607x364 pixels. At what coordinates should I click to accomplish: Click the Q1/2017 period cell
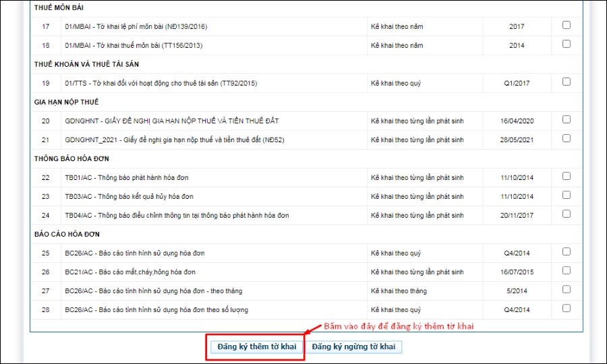517,84
